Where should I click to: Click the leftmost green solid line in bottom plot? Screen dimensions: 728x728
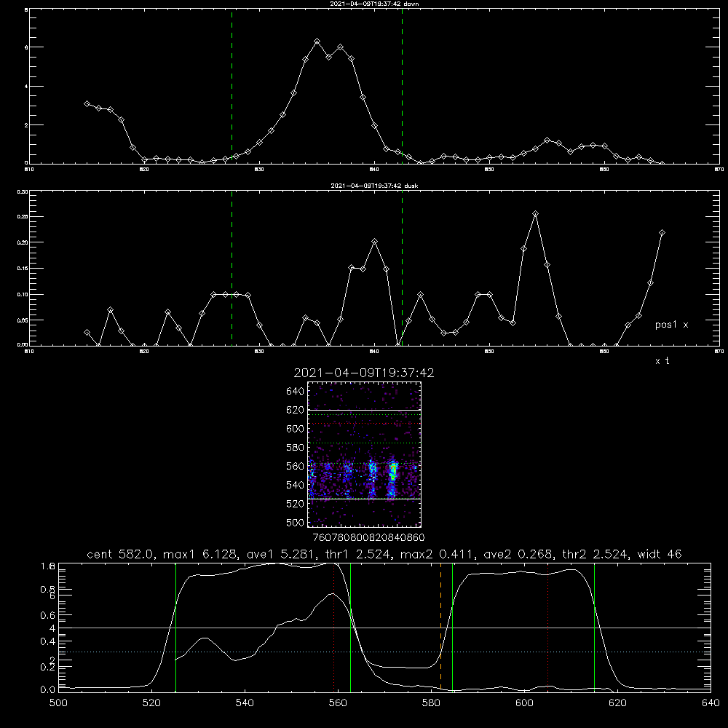pos(175,627)
